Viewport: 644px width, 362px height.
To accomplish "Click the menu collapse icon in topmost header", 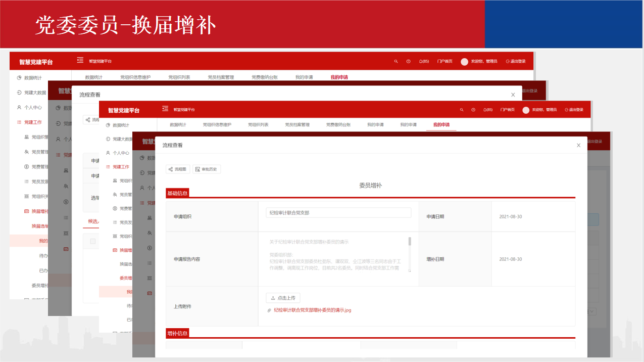I will (80, 60).
